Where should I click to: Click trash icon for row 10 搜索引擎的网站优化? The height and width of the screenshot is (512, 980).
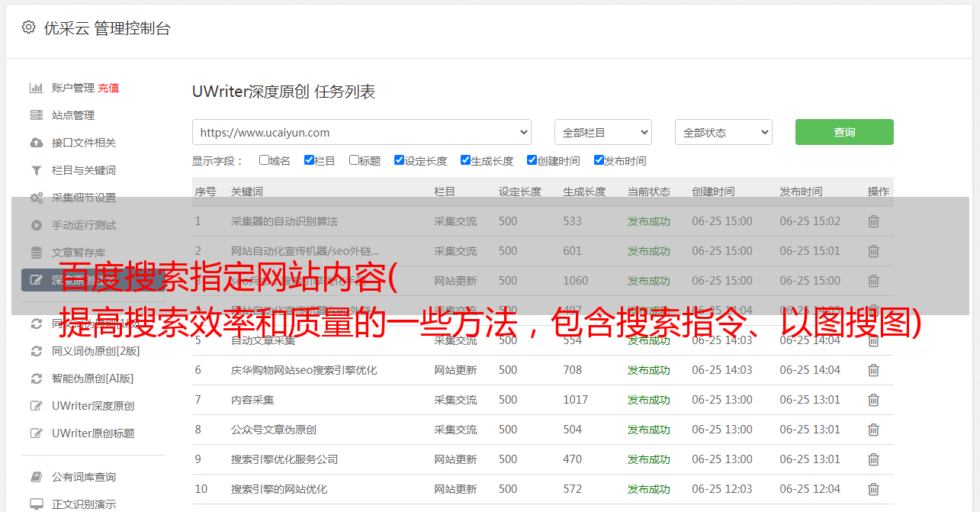click(873, 489)
